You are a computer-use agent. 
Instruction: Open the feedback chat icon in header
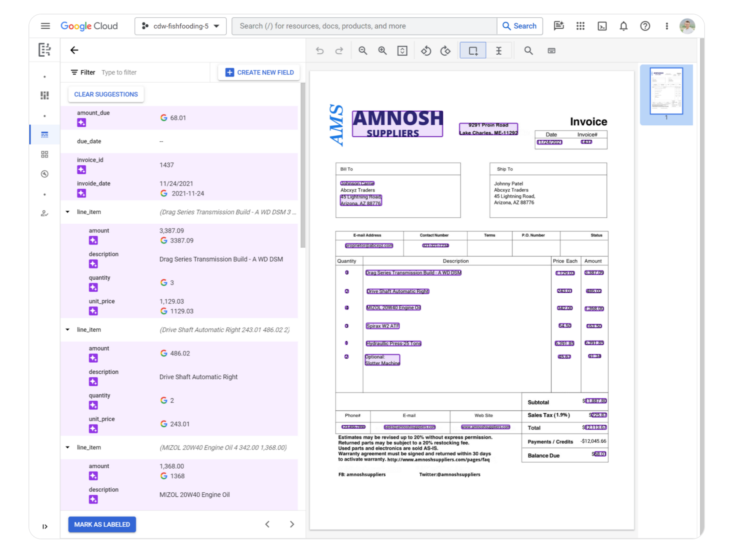pos(559,26)
